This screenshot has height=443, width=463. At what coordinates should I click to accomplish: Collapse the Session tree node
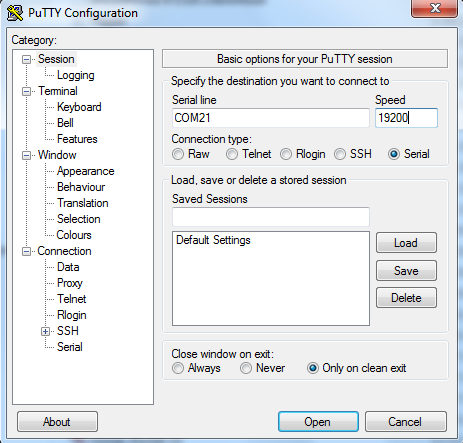point(26,60)
